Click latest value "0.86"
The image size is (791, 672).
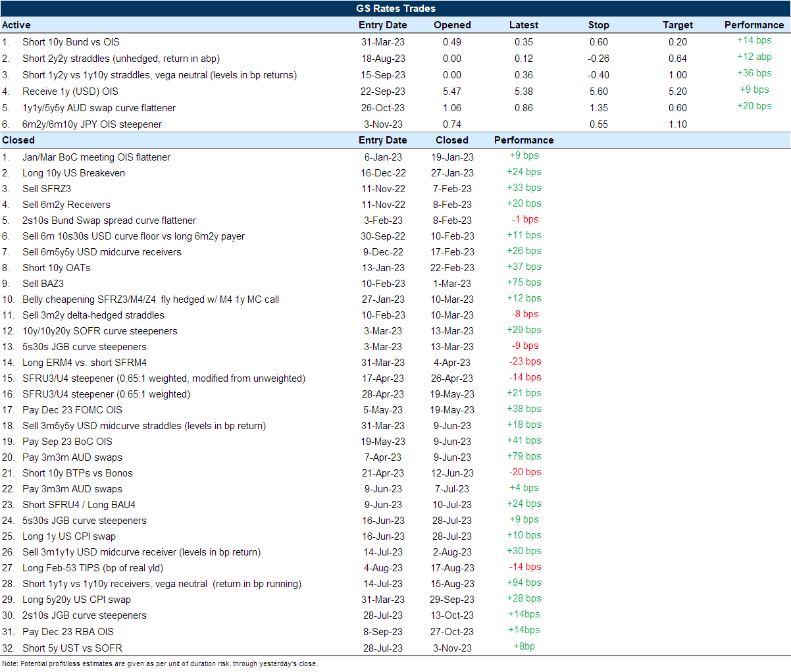tap(524, 108)
